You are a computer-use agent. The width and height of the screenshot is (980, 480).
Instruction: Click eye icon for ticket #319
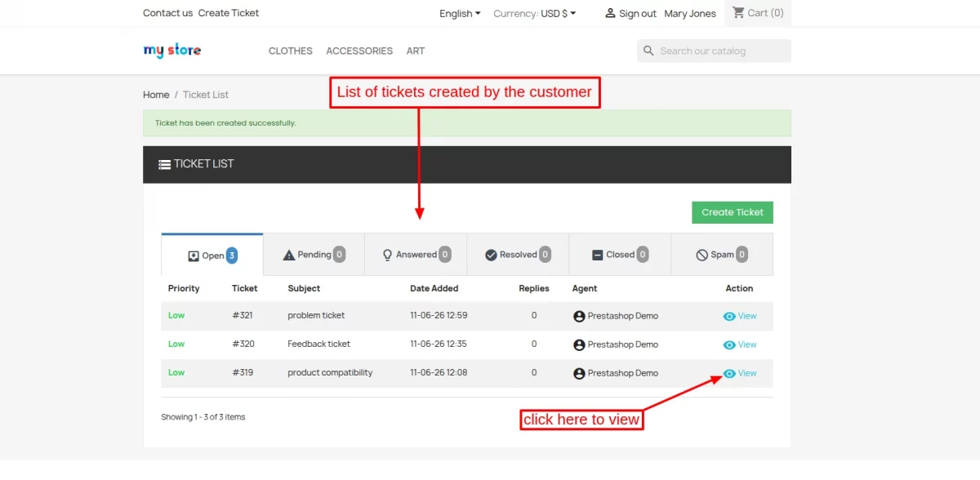click(729, 373)
